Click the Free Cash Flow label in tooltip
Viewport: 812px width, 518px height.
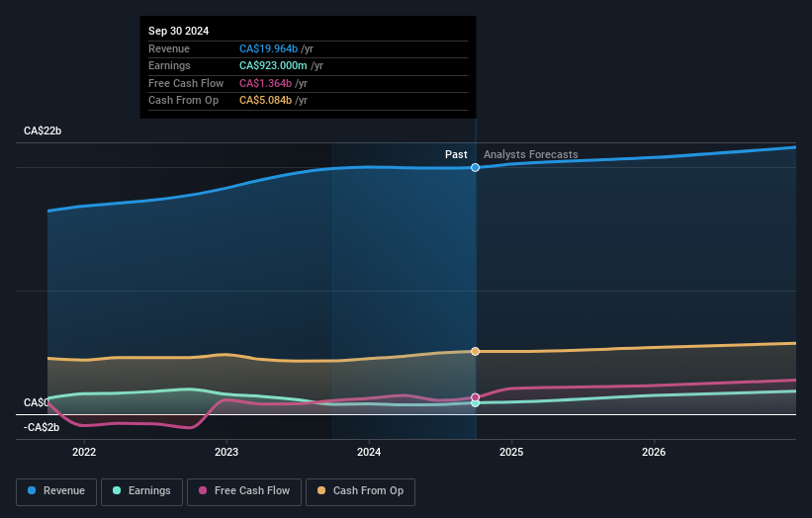(186, 83)
